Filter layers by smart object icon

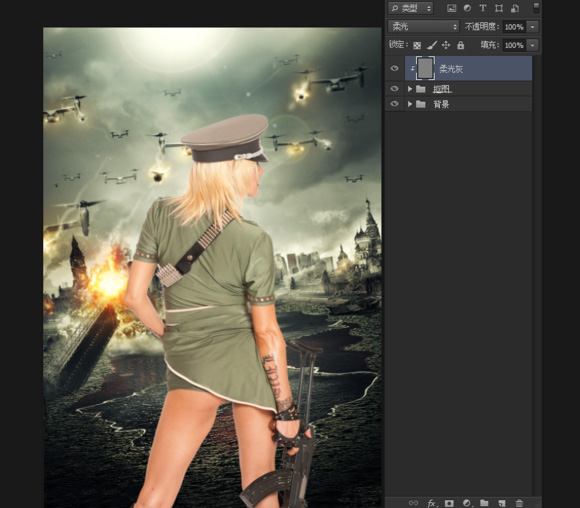pyautogui.click(x=515, y=8)
